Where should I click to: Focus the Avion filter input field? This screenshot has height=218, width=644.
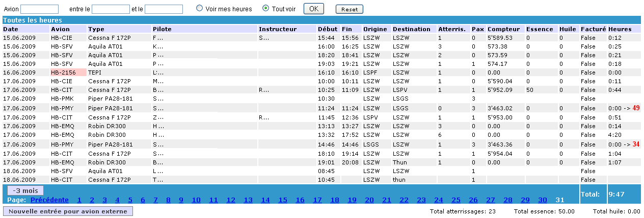point(39,9)
